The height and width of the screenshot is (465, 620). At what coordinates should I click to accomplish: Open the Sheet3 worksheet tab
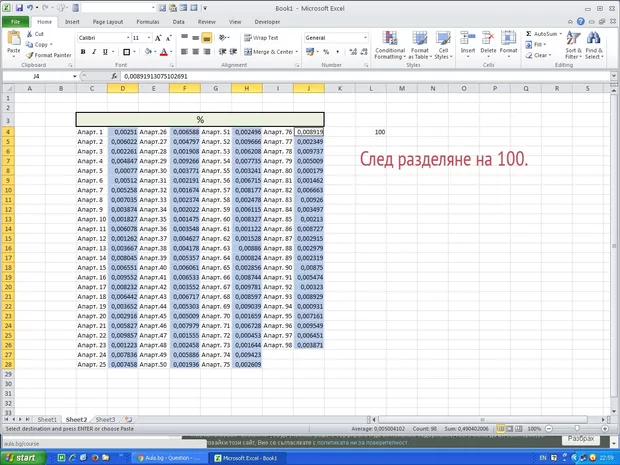(x=105, y=420)
